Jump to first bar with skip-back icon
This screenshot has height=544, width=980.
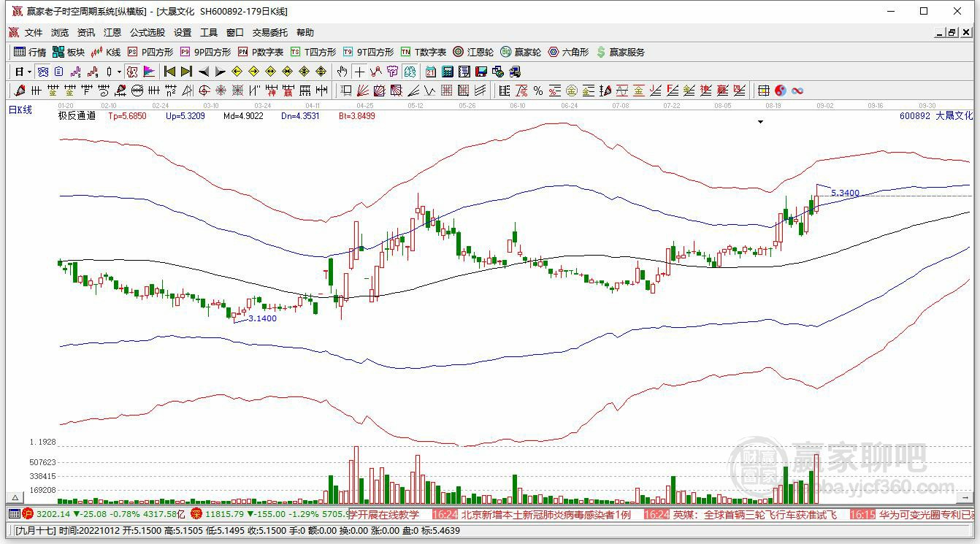click(169, 72)
